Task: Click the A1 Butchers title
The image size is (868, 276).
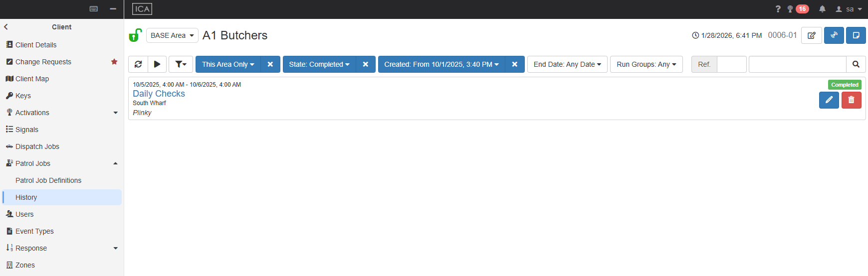Action: 235,35
